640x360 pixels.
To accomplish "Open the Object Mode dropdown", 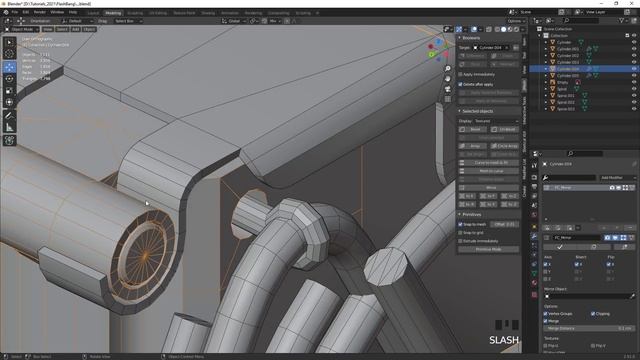I will click(x=22, y=29).
